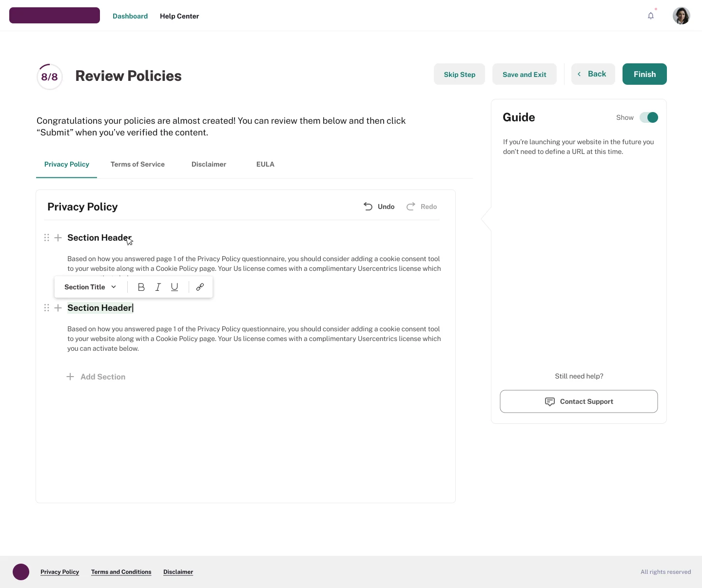
Task: Click the plus icon beside the second Section Header
Action: pyautogui.click(x=58, y=308)
